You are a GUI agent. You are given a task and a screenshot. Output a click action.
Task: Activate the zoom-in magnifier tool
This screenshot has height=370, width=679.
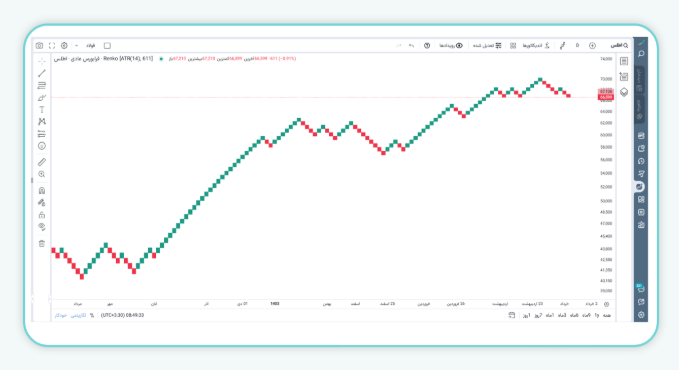click(42, 174)
